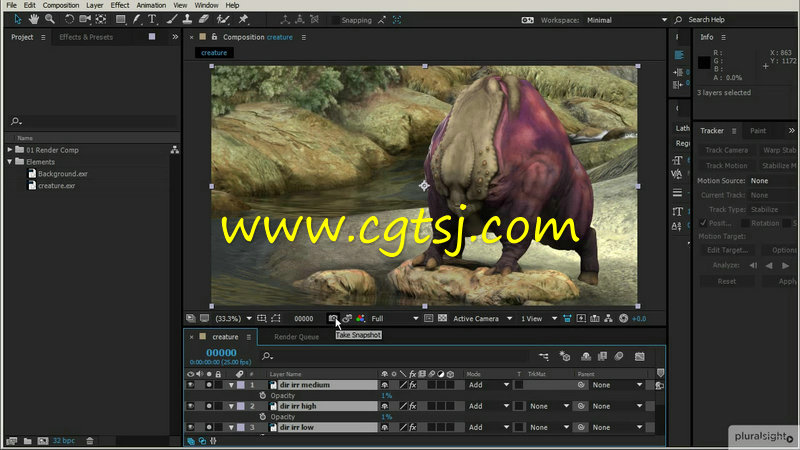Click the new folder icon in Project panel
This screenshot has height=450, width=800.
(x=28, y=441)
